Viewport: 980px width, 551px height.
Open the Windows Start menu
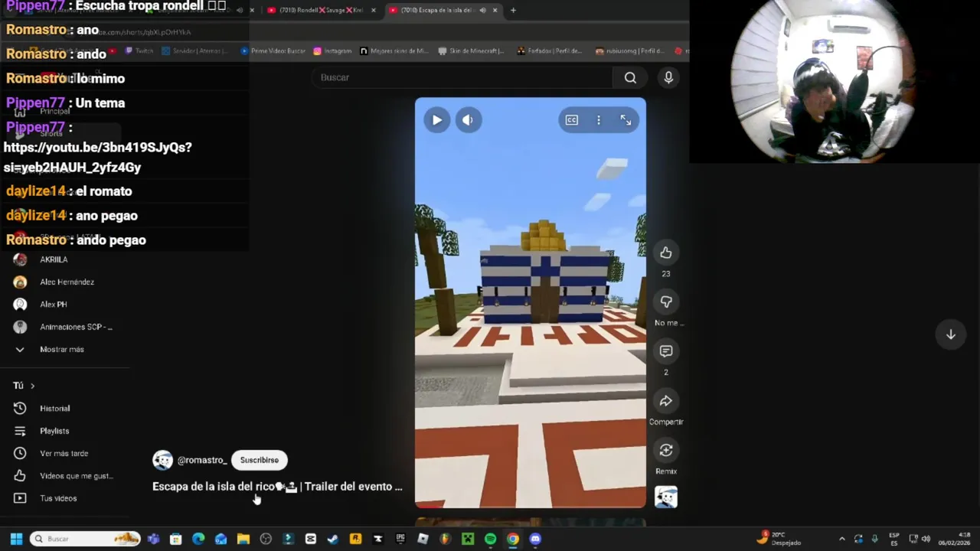pos(16,539)
